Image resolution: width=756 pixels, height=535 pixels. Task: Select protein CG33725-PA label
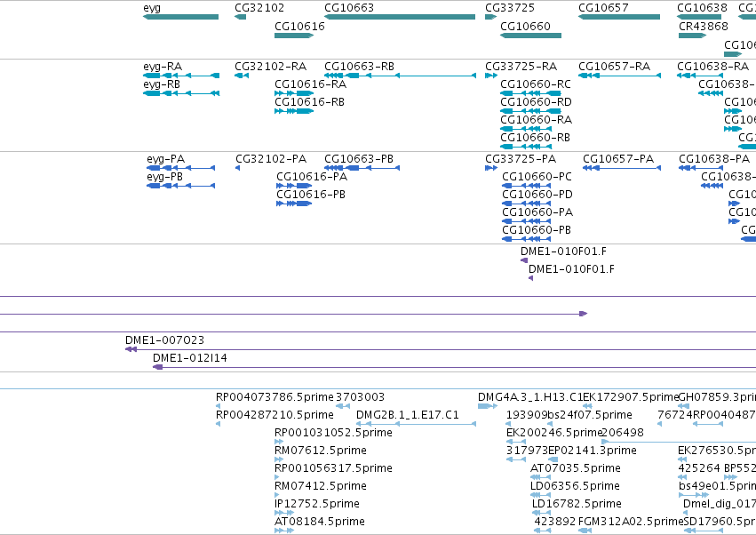coord(521,159)
